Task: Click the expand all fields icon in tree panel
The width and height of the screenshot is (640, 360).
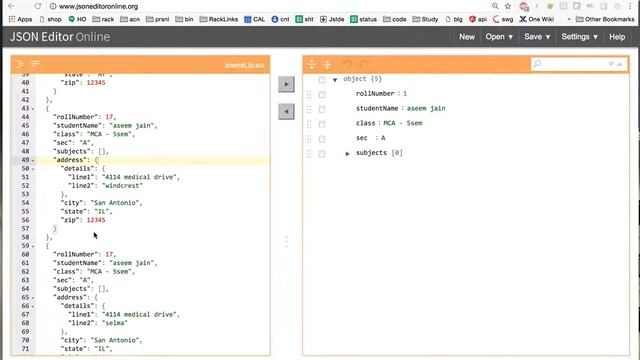Action: tap(312, 64)
